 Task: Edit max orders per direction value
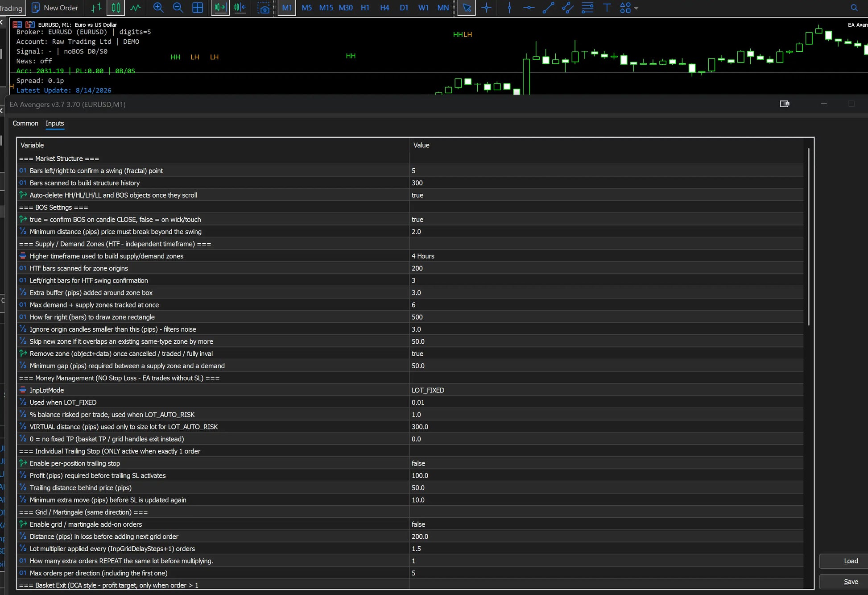[x=606, y=573]
